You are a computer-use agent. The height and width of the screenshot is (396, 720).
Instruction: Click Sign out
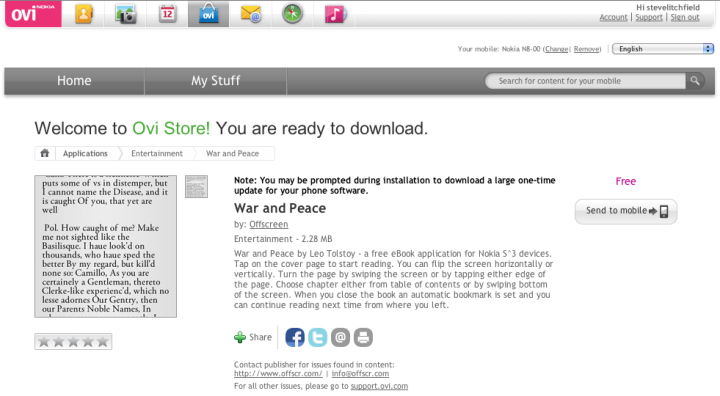click(685, 17)
